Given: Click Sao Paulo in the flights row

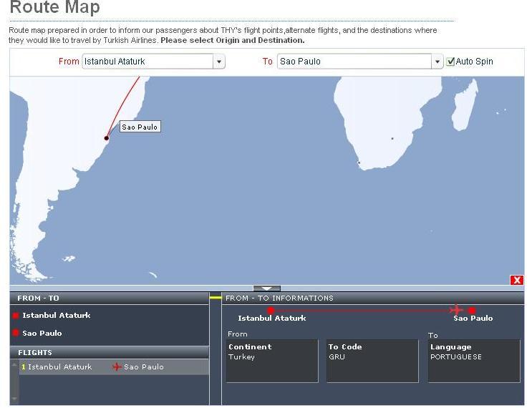Looking at the screenshot, I should (144, 367).
